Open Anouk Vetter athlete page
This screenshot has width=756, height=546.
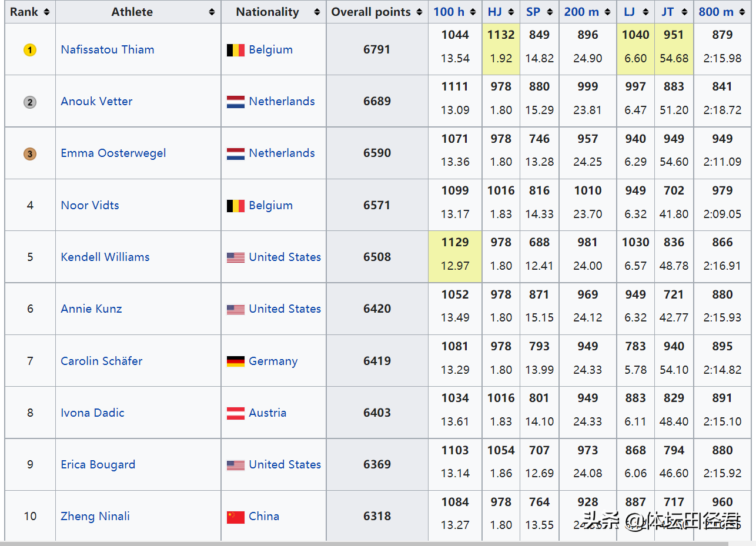coord(96,102)
